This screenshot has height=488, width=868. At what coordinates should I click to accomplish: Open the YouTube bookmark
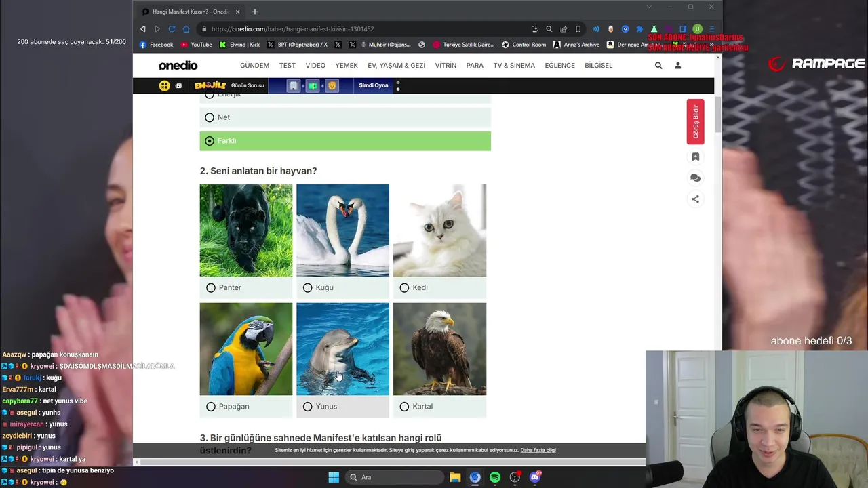196,45
